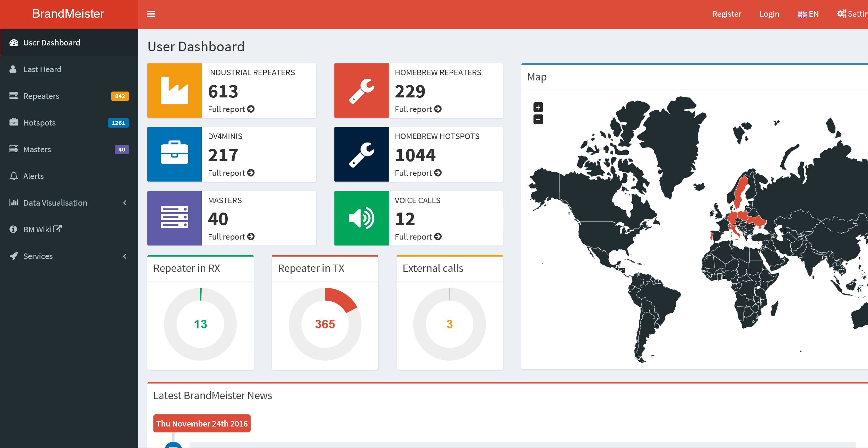Click the green Voice Calls speaker icon
The height and width of the screenshot is (448, 868).
[x=361, y=218]
